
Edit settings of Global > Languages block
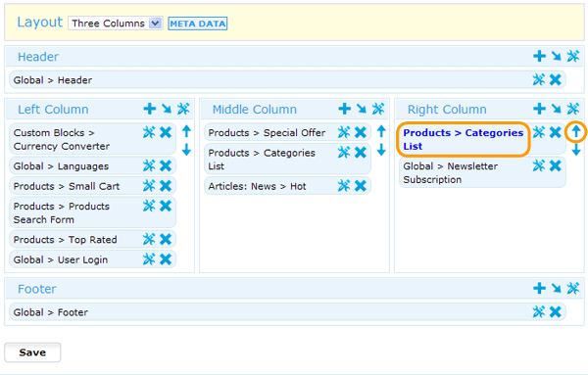click(149, 165)
